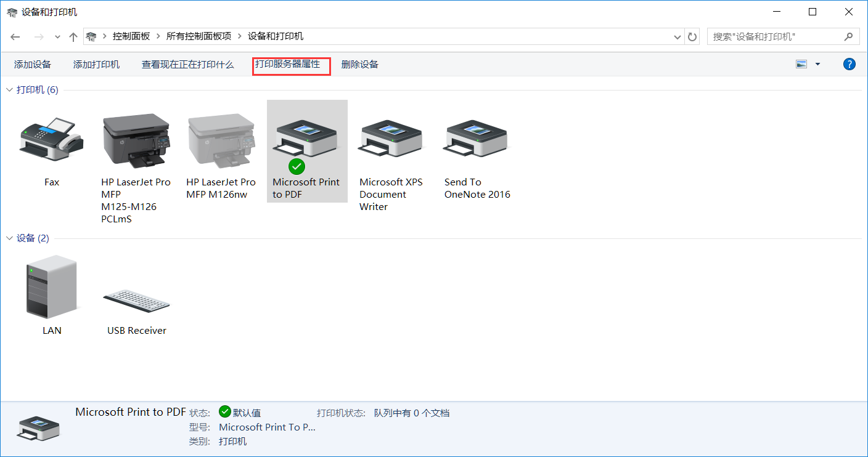Open the address bar history dropdown
Viewport: 868px width, 457px height.
pyautogui.click(x=678, y=37)
